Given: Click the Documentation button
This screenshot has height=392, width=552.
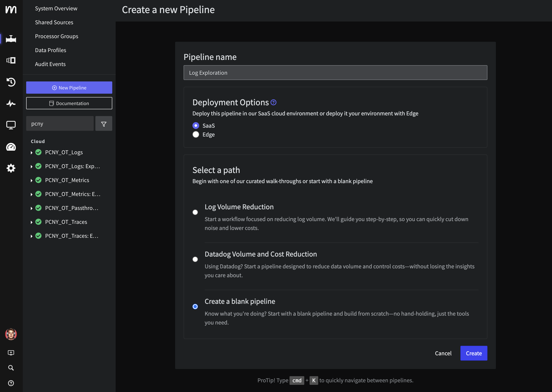Looking at the screenshot, I should pyautogui.click(x=69, y=103).
